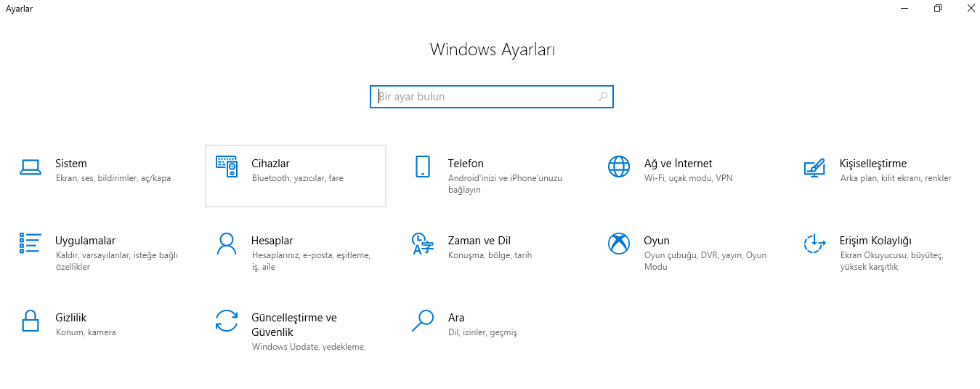Click the search magnifier in the search box
Image resolution: width=980 pixels, height=389 pixels.
coord(603,96)
